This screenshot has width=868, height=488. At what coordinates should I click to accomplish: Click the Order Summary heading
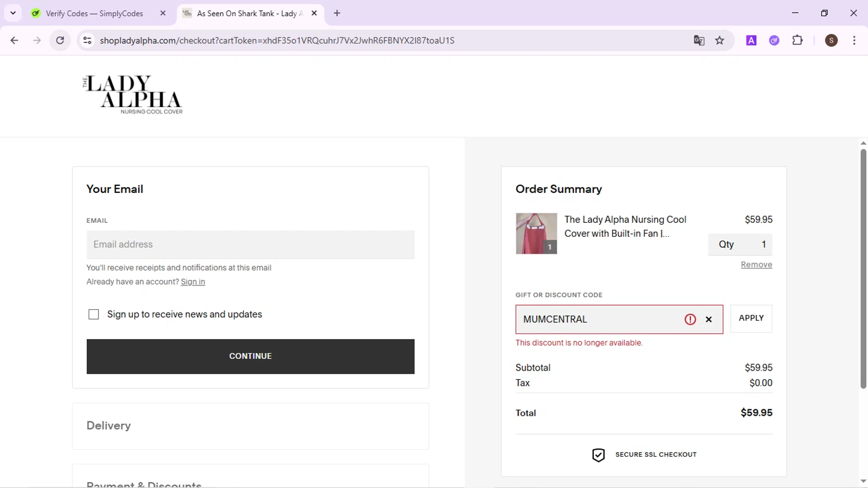click(559, 189)
